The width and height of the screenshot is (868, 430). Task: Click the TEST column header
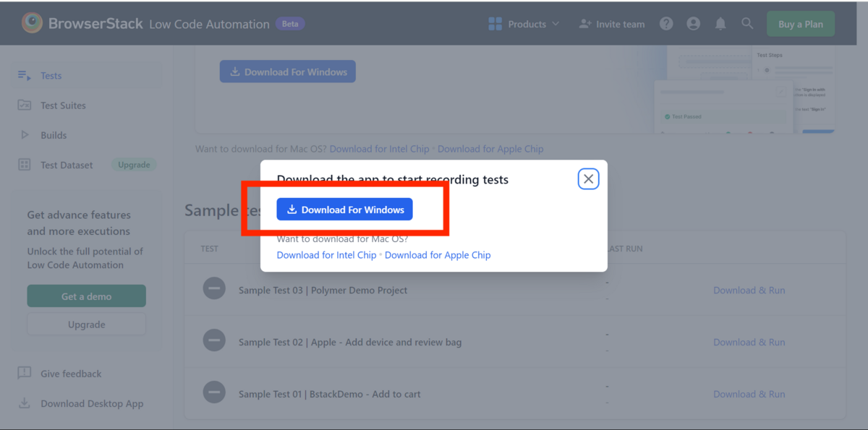210,249
